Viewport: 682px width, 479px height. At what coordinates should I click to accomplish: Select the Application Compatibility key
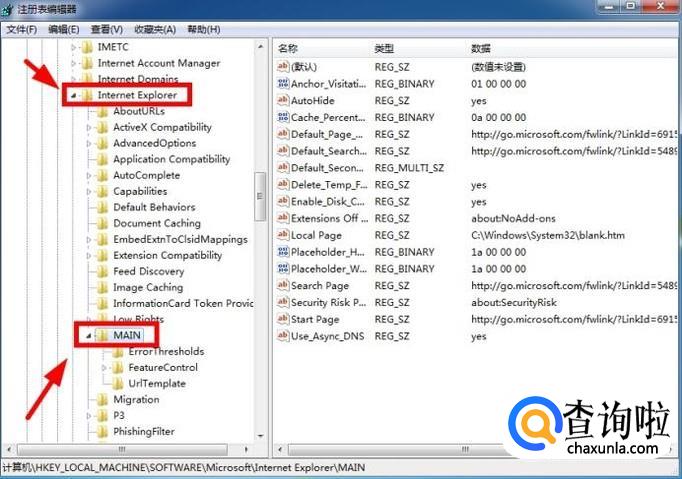click(171, 159)
